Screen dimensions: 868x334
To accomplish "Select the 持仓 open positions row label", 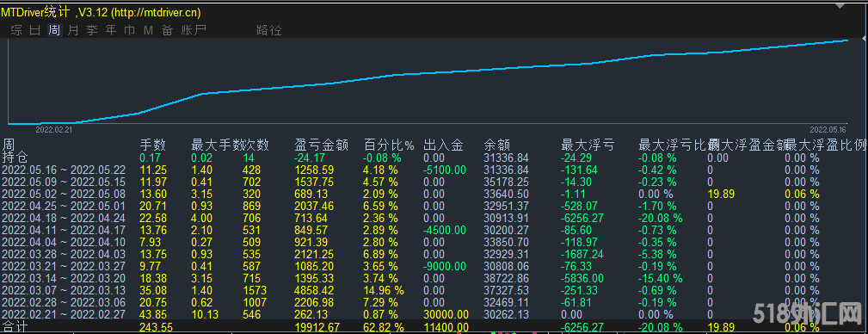I will 15,158.
